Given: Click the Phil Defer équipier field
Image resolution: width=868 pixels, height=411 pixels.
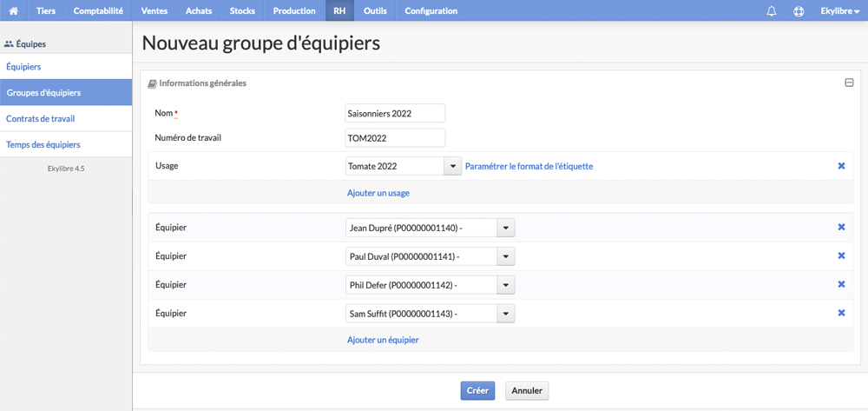Looking at the screenshot, I should (421, 285).
